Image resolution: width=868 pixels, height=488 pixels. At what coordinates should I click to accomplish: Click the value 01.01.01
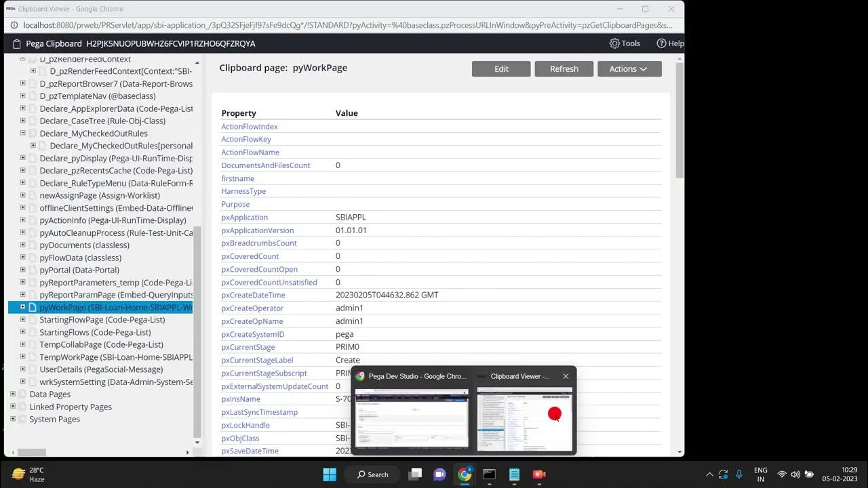click(351, 230)
